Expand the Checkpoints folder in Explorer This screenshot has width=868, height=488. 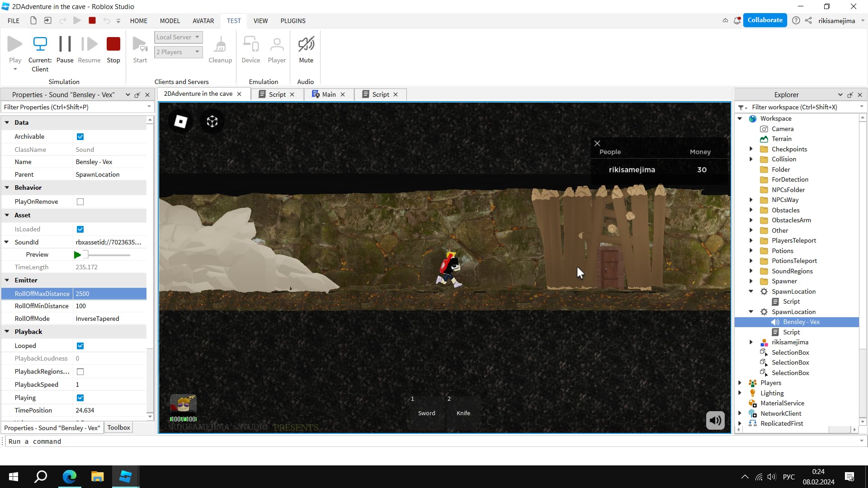point(751,149)
